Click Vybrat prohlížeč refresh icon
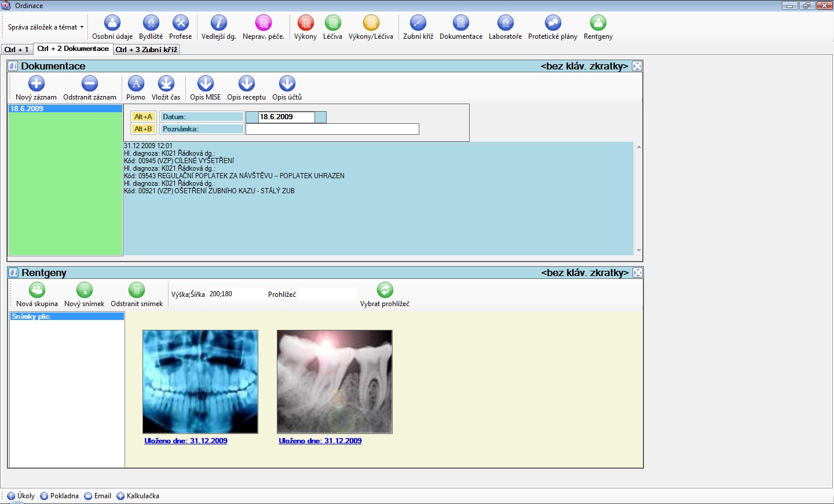Viewport: 834px width, 504px height. pos(385,290)
